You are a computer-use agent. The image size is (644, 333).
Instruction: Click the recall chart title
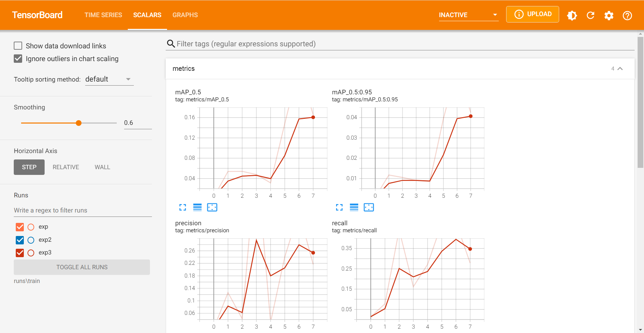coord(340,223)
